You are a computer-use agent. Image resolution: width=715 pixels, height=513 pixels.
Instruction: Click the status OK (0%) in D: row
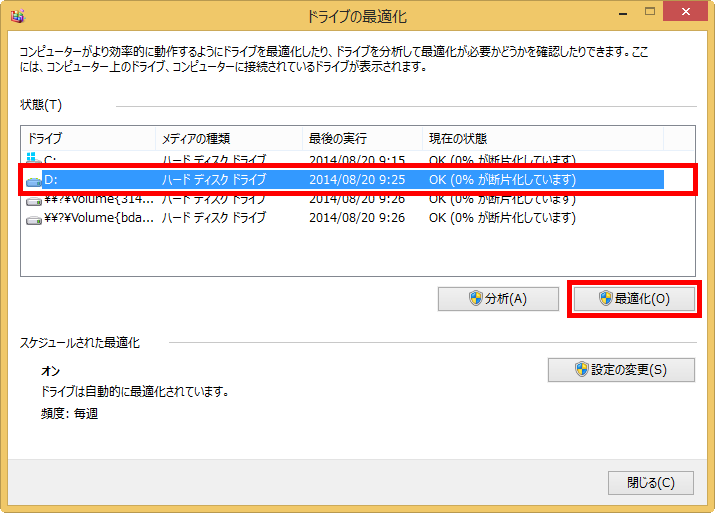pos(502,180)
